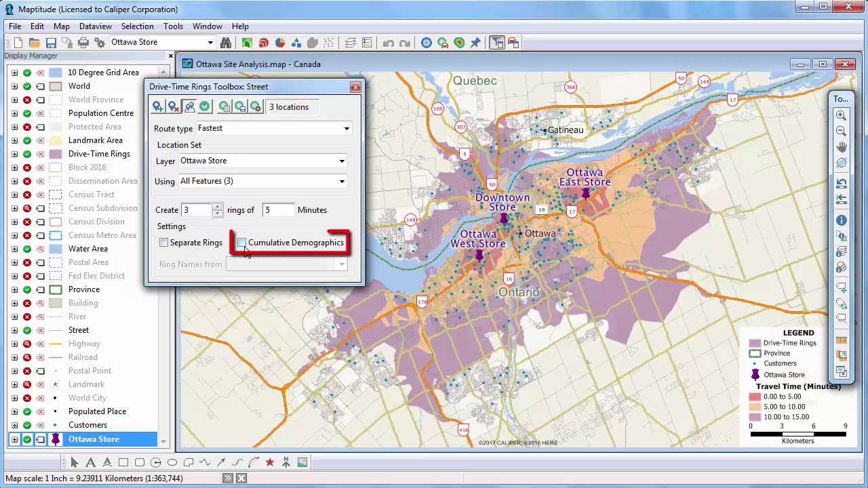Click the binoculars Find icon in toolbar
The width and height of the screenshot is (868, 488).
click(x=226, y=43)
